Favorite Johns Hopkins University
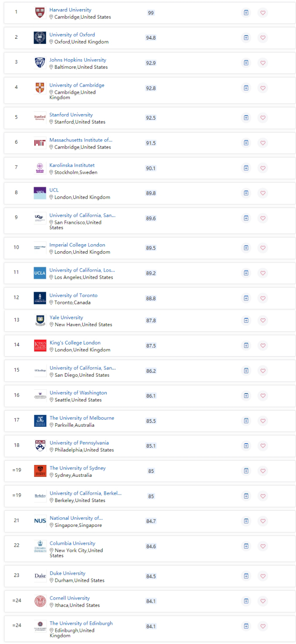296x644 pixels. (x=262, y=63)
